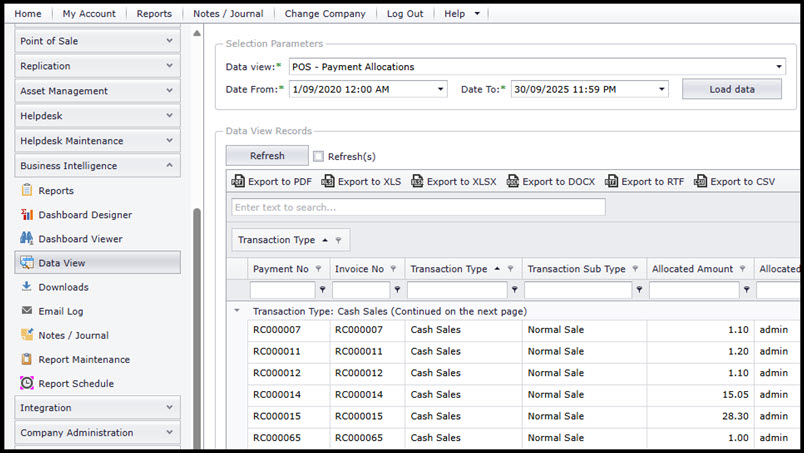Screen dimensions: 804x453
Task: Open Dashboard Viewer in the sidebar
Action: [80, 239]
